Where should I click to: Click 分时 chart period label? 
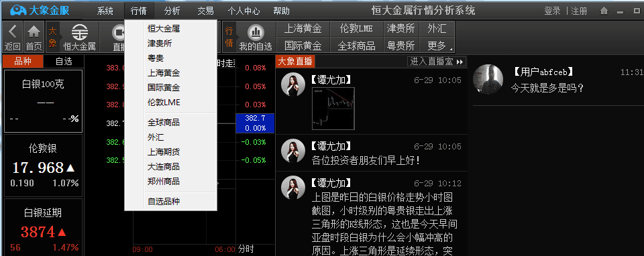(x=246, y=249)
